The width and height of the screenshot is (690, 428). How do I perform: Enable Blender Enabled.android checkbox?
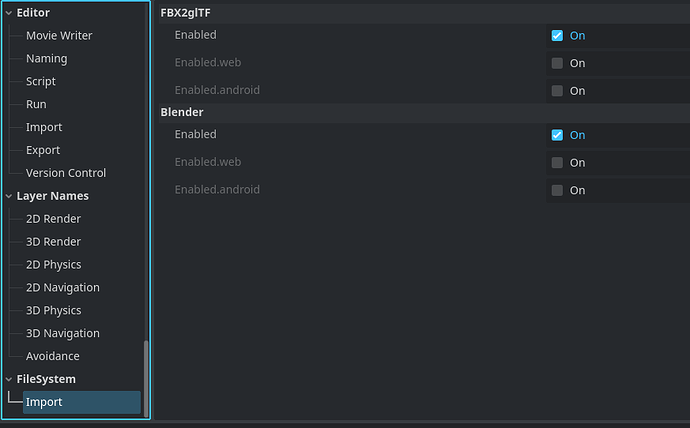click(x=557, y=190)
